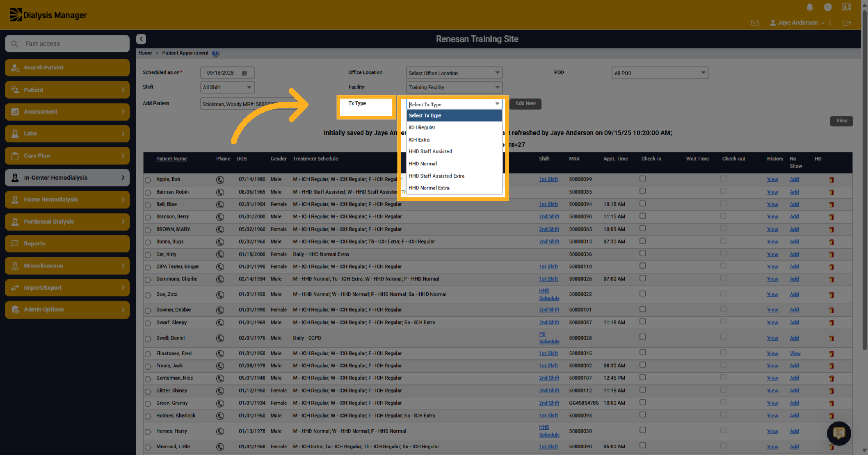
Task: Sort by Patient Name column header
Action: 171,159
